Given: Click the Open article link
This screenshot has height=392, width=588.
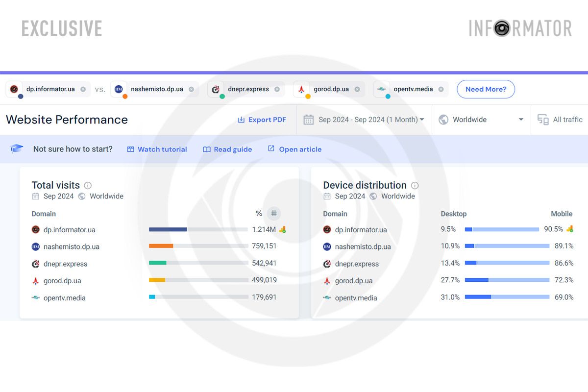Looking at the screenshot, I should click(x=294, y=149).
